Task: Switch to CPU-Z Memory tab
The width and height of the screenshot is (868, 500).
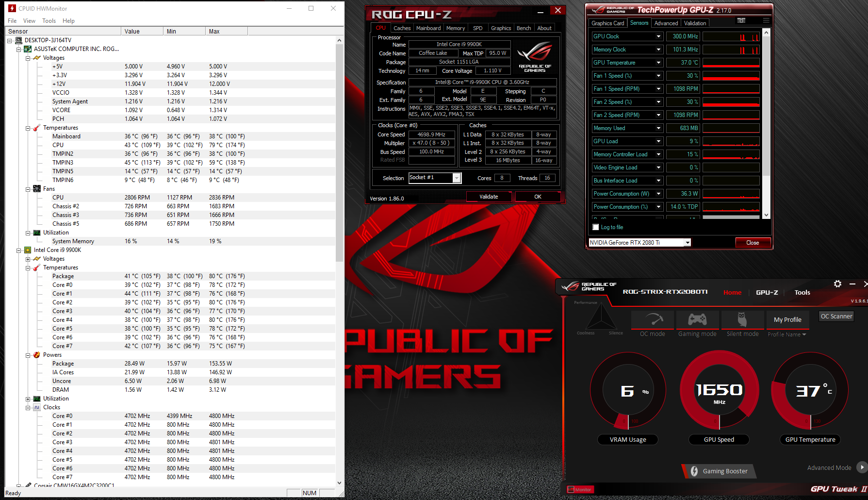Action: click(456, 28)
